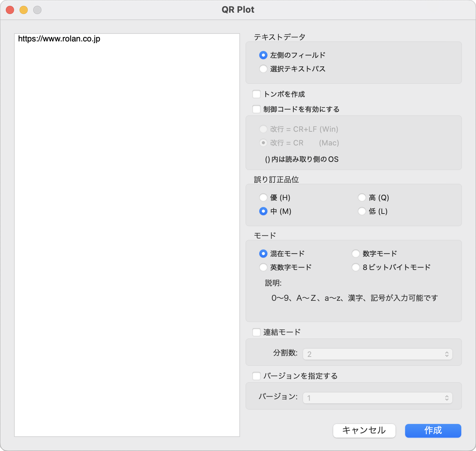Enable the 制御コードを有効にする checkbox
The image size is (476, 451).
tap(256, 109)
